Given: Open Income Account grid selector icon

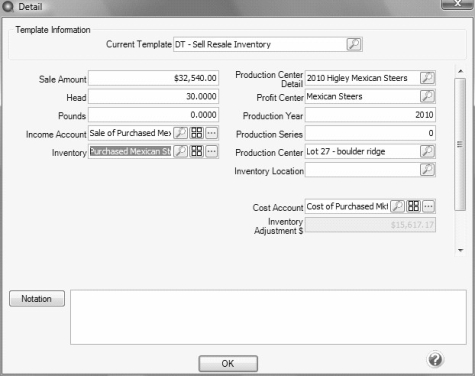Looking at the screenshot, I should [x=196, y=133].
